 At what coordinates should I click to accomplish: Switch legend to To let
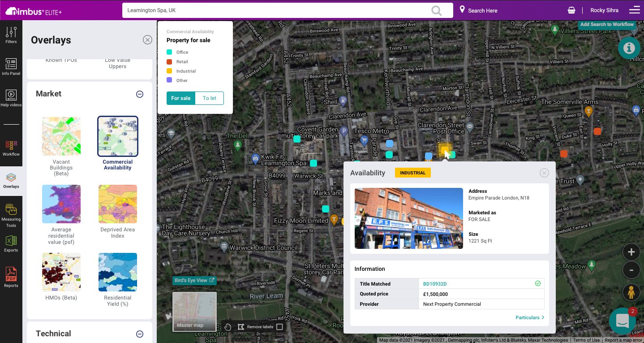[x=210, y=98]
